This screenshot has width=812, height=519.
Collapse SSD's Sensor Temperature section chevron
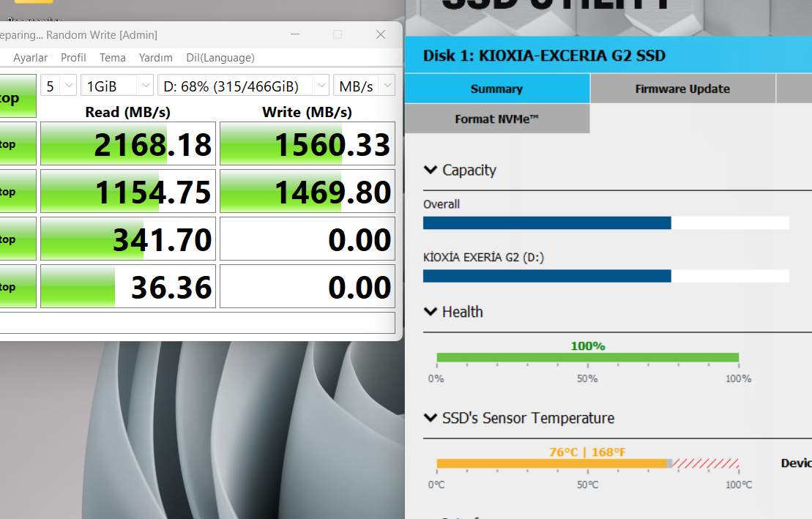pyautogui.click(x=431, y=417)
